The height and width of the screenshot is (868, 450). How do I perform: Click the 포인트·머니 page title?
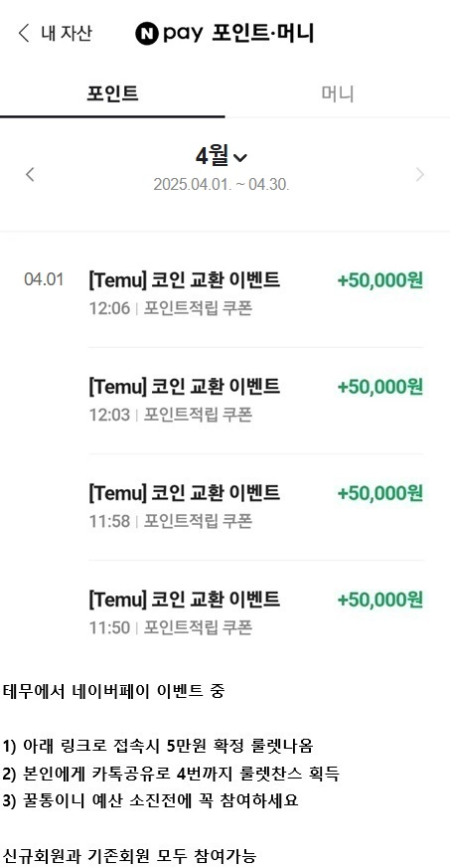263,33
